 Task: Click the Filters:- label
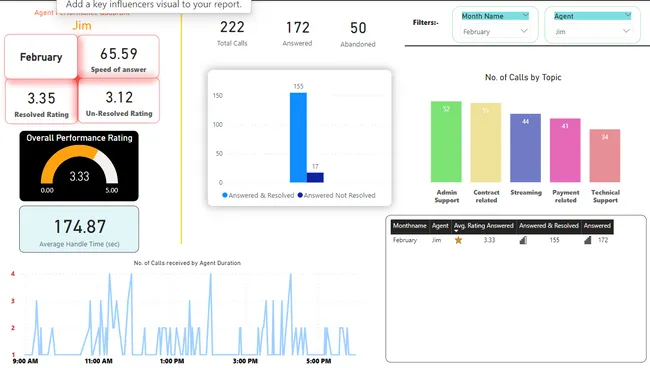[425, 23]
